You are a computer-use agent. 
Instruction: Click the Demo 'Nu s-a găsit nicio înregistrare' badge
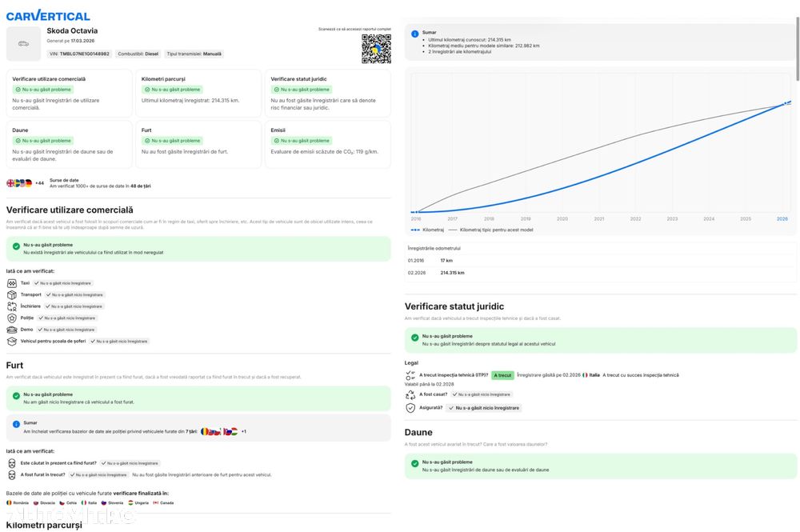(x=67, y=330)
